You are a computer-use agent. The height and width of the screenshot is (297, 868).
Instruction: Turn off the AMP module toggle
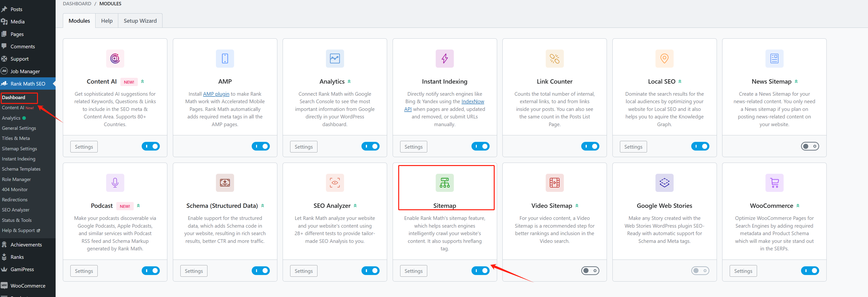pos(260,146)
